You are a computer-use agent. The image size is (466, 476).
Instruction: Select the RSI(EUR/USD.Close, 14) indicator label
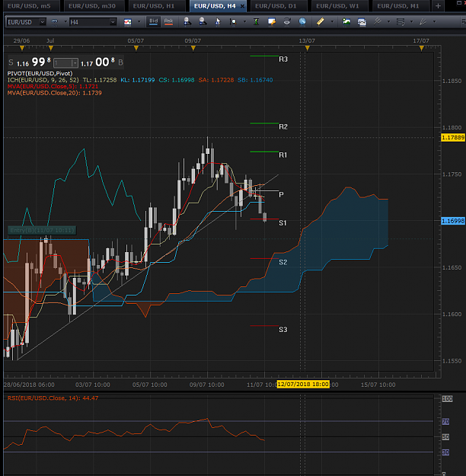tap(53, 398)
